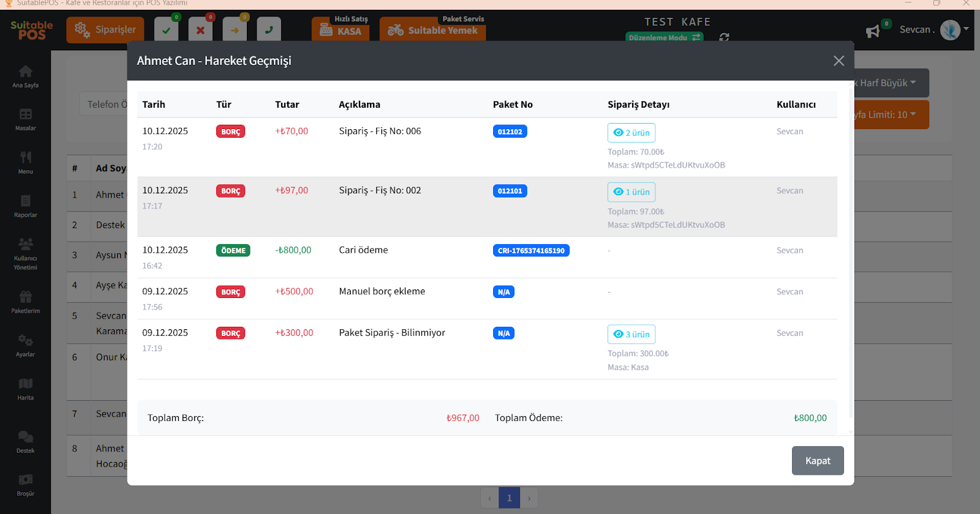The height and width of the screenshot is (514, 980).
Task: Click the red X orders icon
Action: tap(200, 29)
